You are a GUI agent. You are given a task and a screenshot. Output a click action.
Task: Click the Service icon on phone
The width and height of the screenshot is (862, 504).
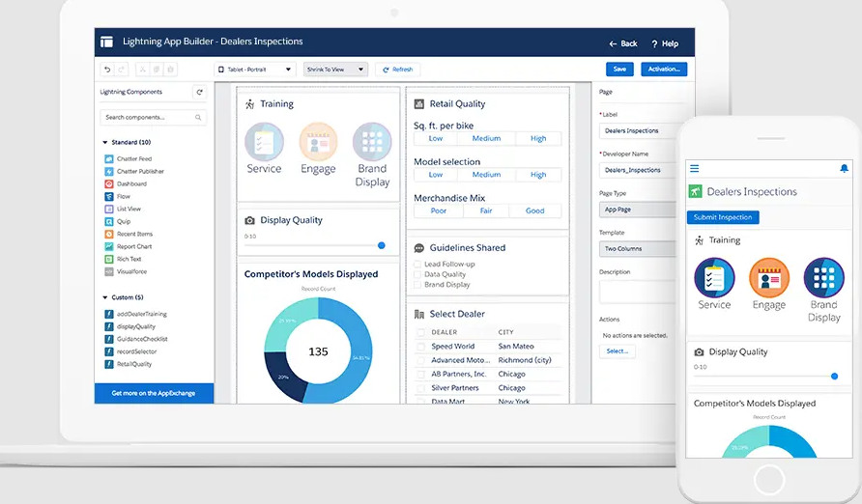coord(714,278)
